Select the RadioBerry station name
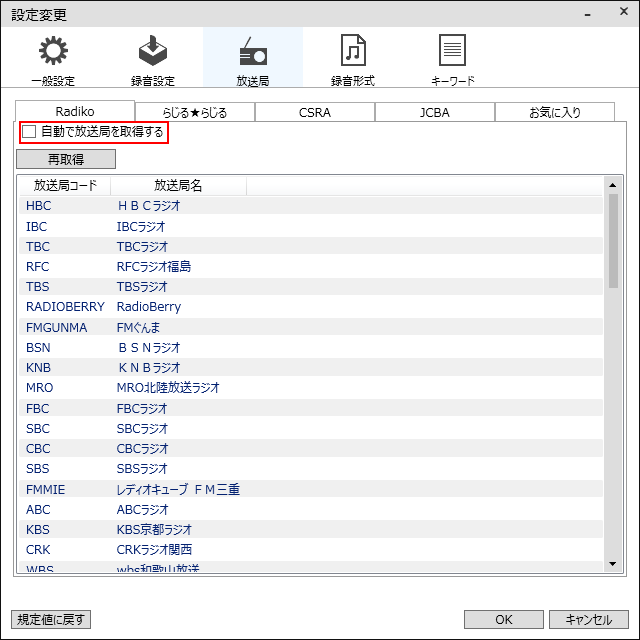 point(149,307)
